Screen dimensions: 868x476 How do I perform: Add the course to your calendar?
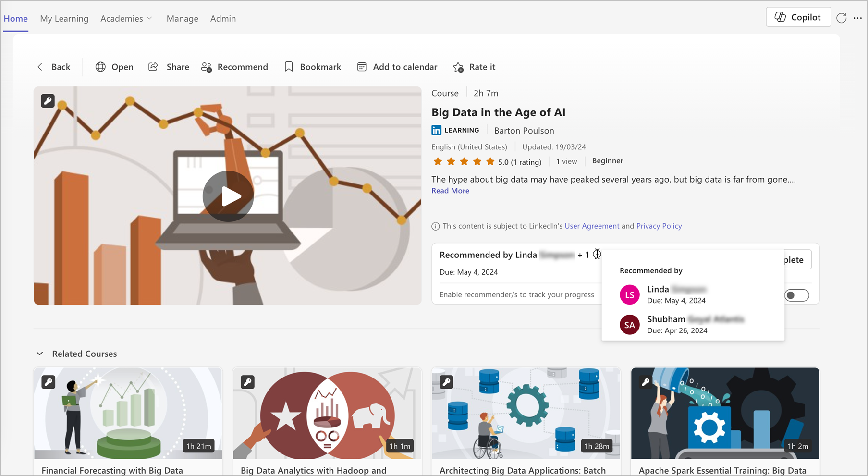pos(397,67)
